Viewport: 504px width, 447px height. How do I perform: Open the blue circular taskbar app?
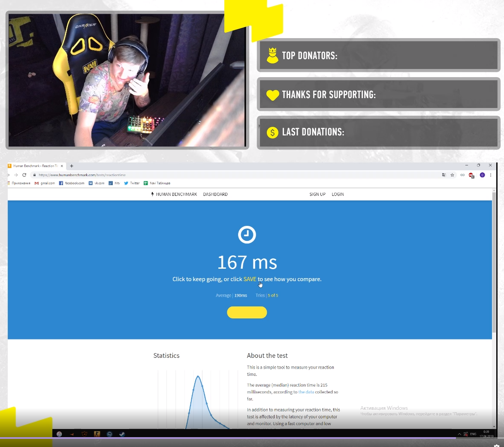tap(110, 434)
